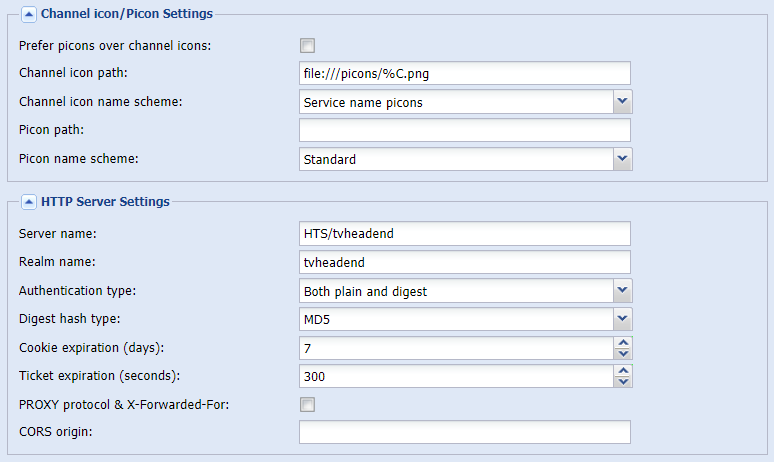
Task: Expand Digest hash type dropdown arrow
Action: pyautogui.click(x=622, y=319)
